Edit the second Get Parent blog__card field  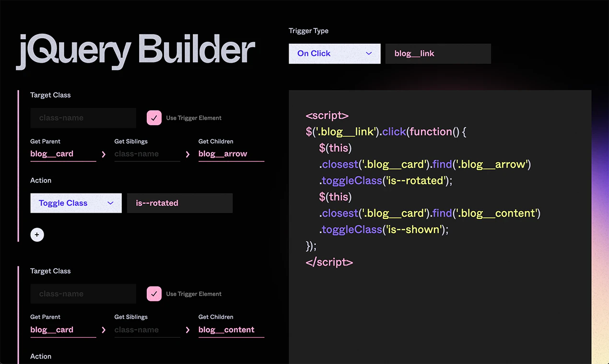pyautogui.click(x=63, y=330)
